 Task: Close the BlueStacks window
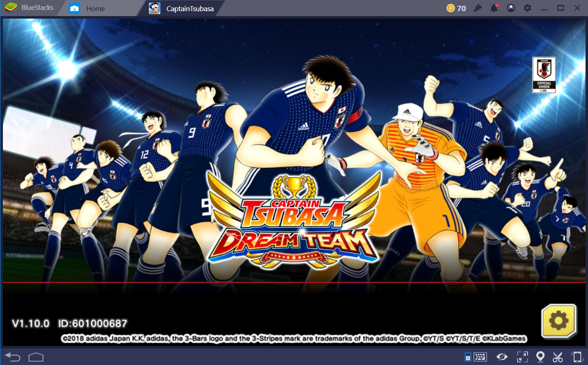(x=577, y=8)
